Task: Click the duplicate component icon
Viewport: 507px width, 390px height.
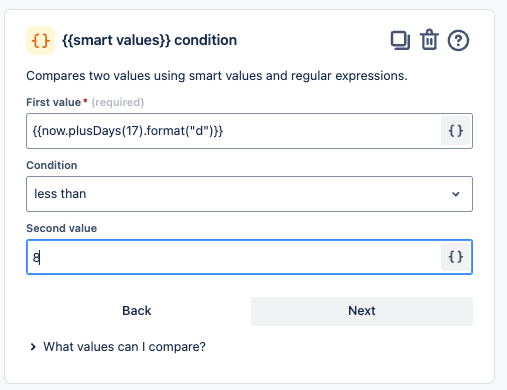Action: (400, 40)
